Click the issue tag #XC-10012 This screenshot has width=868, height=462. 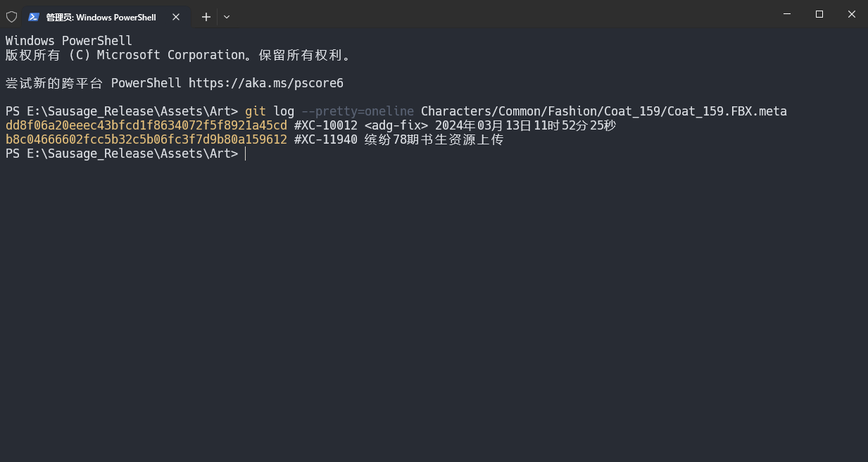pyautogui.click(x=325, y=125)
